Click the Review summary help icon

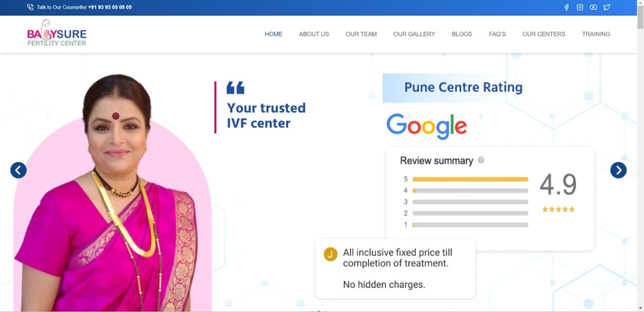point(481,160)
